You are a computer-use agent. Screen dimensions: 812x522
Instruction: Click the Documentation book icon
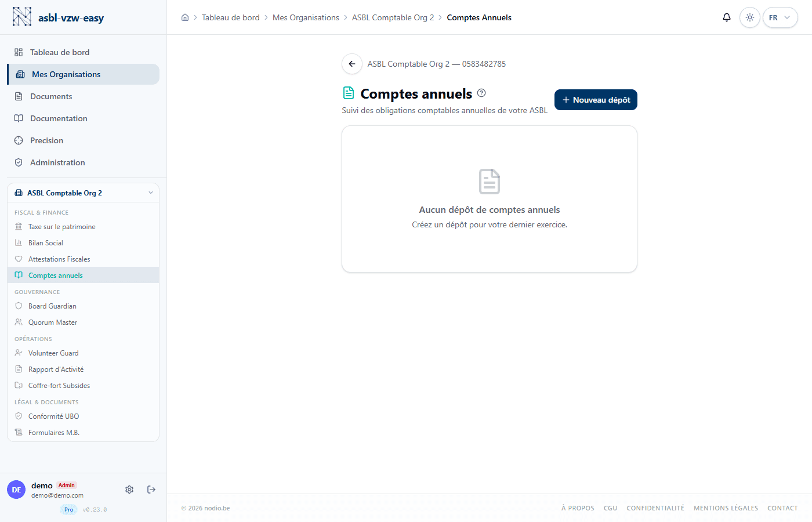coord(19,118)
